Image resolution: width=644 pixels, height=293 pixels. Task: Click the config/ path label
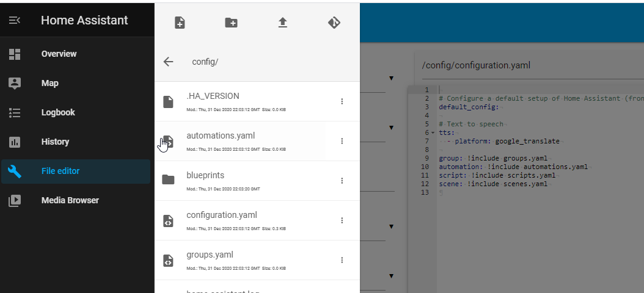click(205, 62)
